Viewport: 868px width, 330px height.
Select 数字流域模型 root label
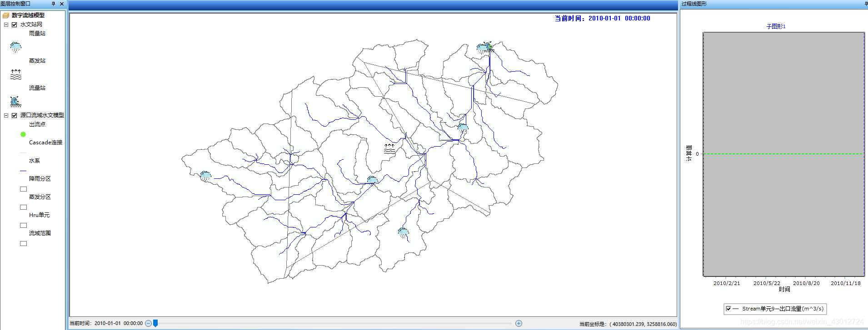[28, 15]
